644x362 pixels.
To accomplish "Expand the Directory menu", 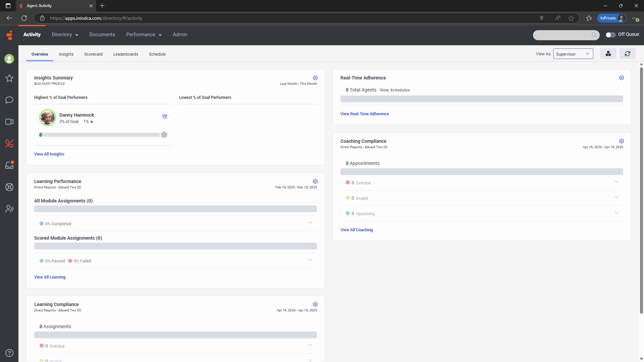I will coord(65,35).
